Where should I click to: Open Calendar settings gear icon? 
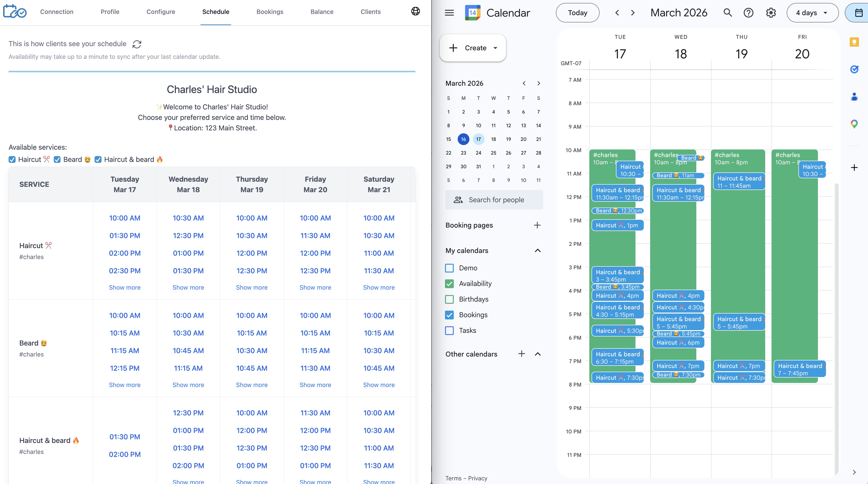point(771,12)
